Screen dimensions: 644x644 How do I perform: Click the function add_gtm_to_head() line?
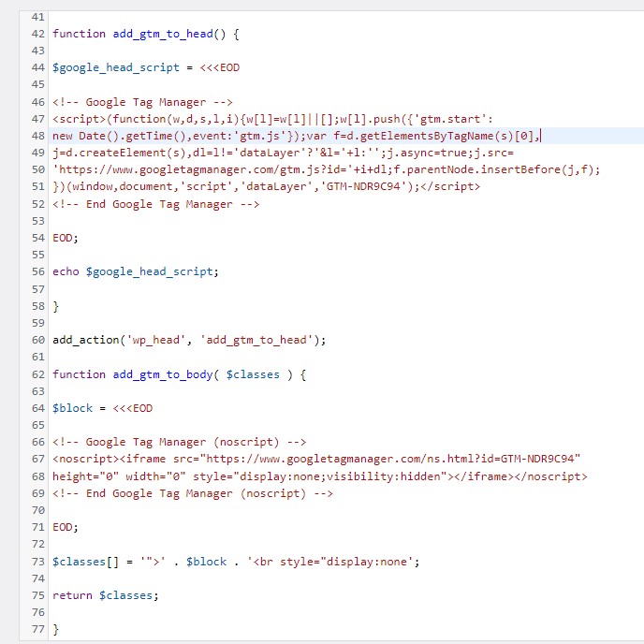point(146,34)
